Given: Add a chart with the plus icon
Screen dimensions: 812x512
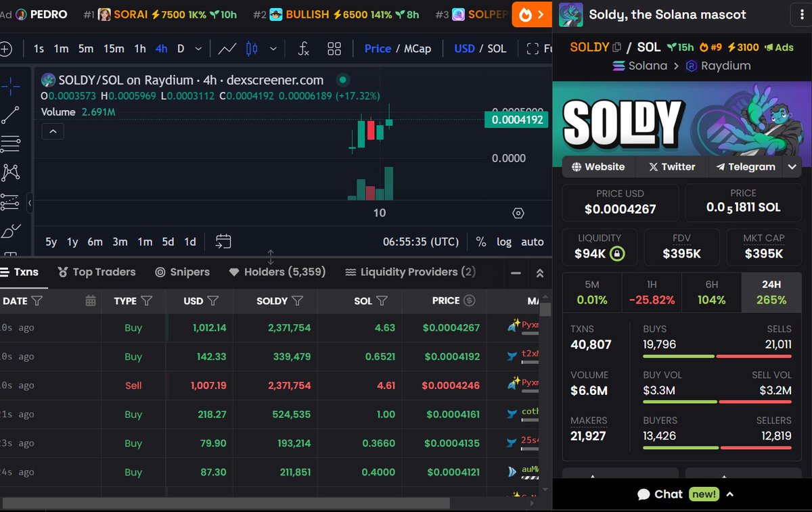Looking at the screenshot, I should coord(5,49).
